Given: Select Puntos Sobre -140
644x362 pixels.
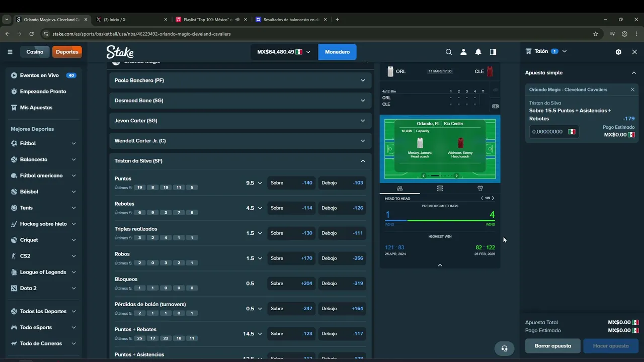Looking at the screenshot, I should pos(291,183).
